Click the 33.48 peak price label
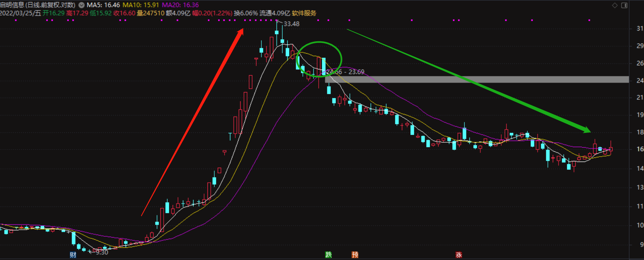Image resolution: width=644 pixels, height=260 pixels. click(x=291, y=24)
